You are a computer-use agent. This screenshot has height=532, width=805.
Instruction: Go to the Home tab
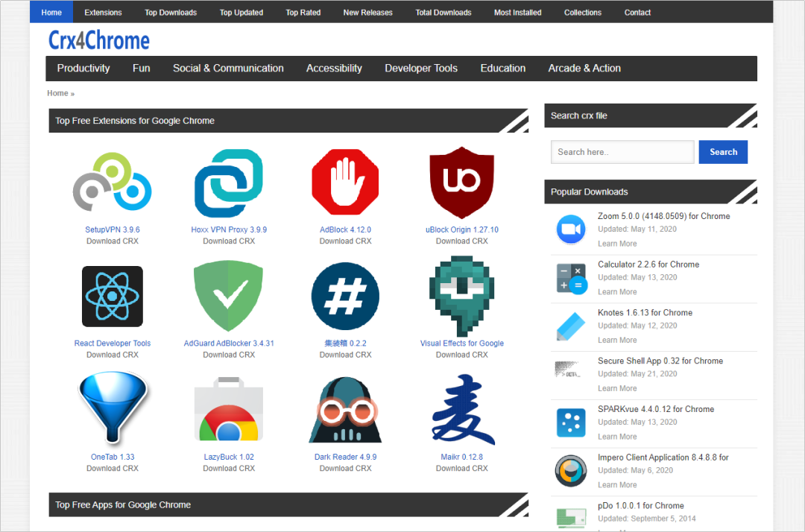(51, 13)
